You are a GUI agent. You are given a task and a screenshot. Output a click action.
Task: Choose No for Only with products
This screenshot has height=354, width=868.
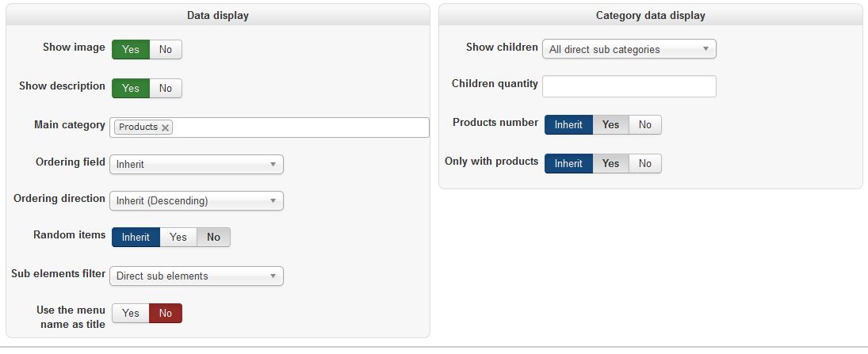pos(645,164)
